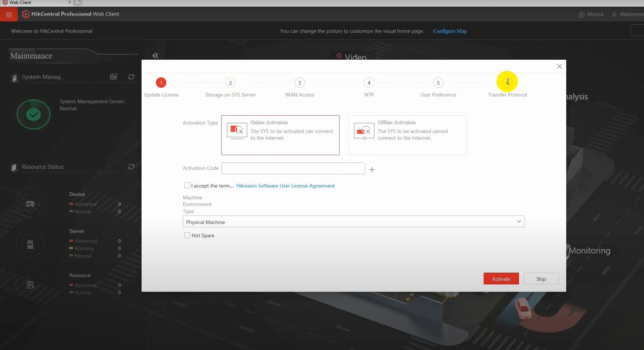The width and height of the screenshot is (644, 350).
Task: Go to step 6 Transfer Protocol
Action: 508,82
